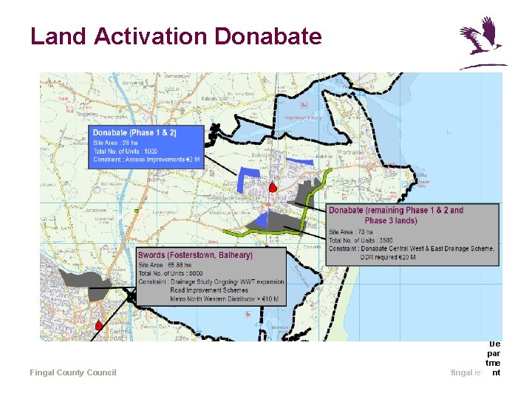Click the 'Portrane' map label
This screenshot has height=399, width=532.
click(351, 152)
